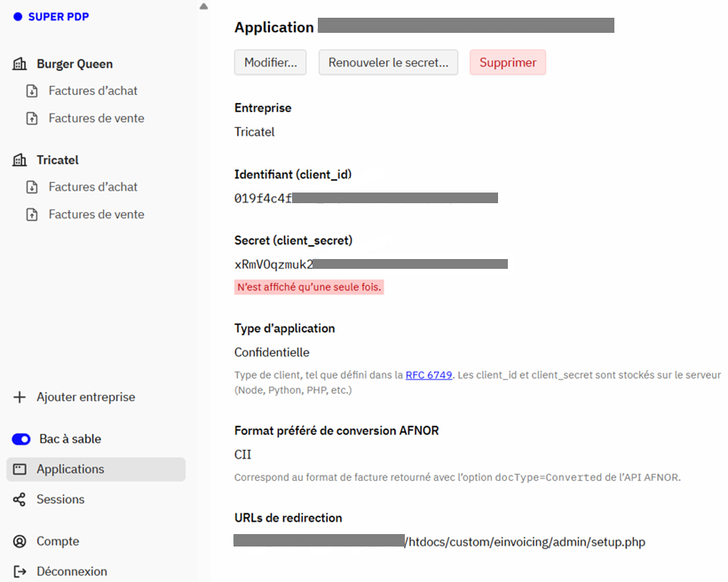Click the sidebar scroll-up arrow

click(203, 6)
